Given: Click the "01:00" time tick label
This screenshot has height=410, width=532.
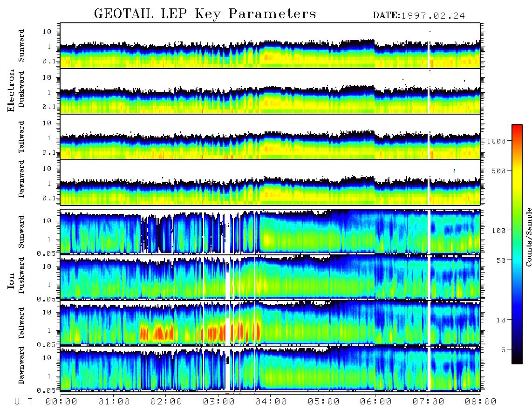Looking at the screenshot, I should [114, 402].
